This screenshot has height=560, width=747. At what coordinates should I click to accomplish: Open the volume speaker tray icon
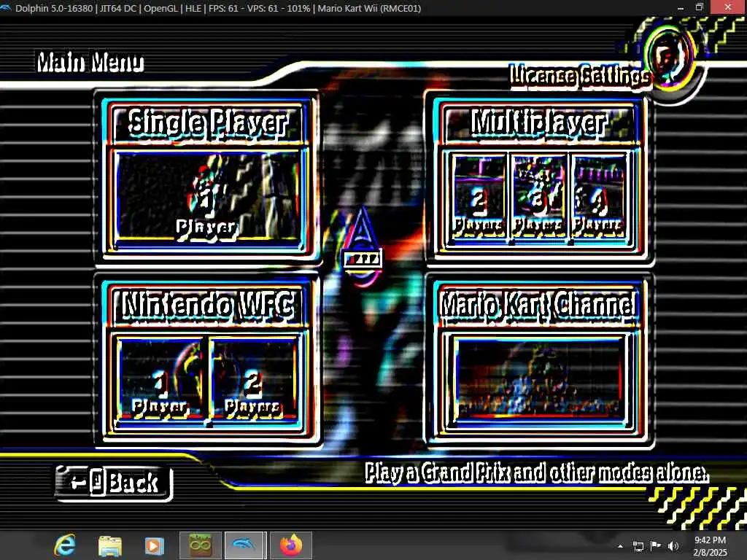point(673,545)
